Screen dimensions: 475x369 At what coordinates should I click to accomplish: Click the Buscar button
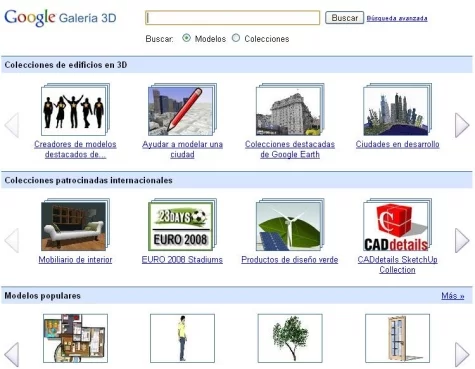(344, 18)
